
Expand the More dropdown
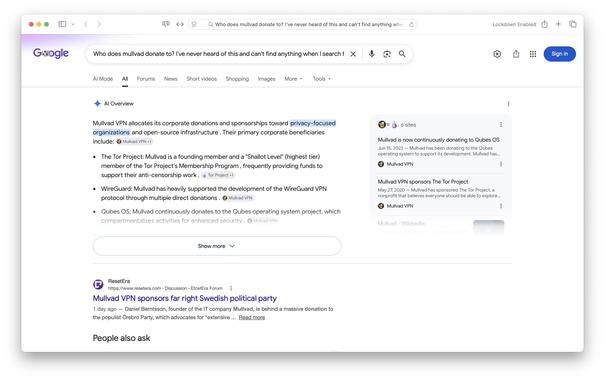click(293, 79)
